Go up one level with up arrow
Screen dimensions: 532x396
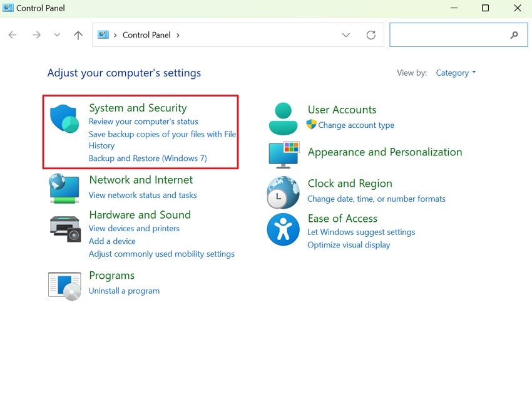click(78, 35)
